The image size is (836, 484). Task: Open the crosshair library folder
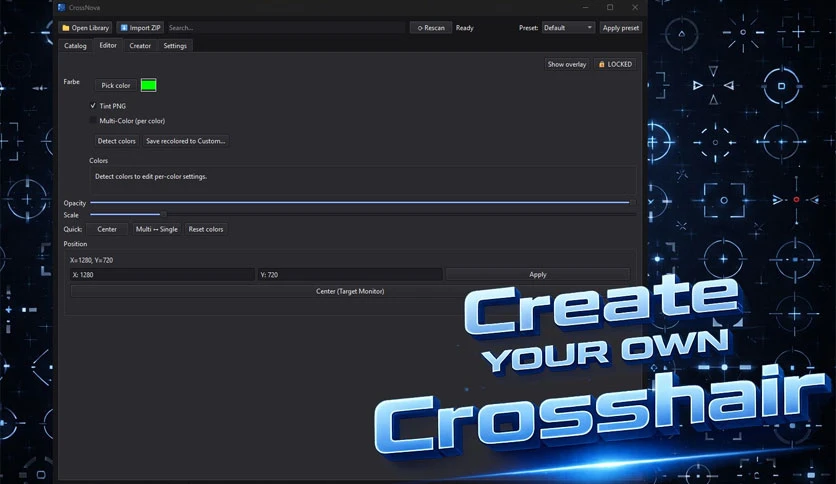coord(85,28)
